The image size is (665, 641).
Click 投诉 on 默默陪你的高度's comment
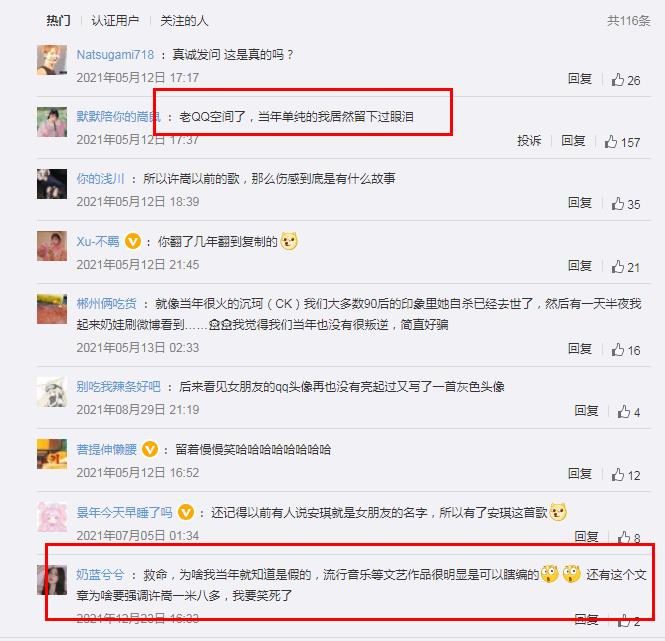(x=529, y=140)
